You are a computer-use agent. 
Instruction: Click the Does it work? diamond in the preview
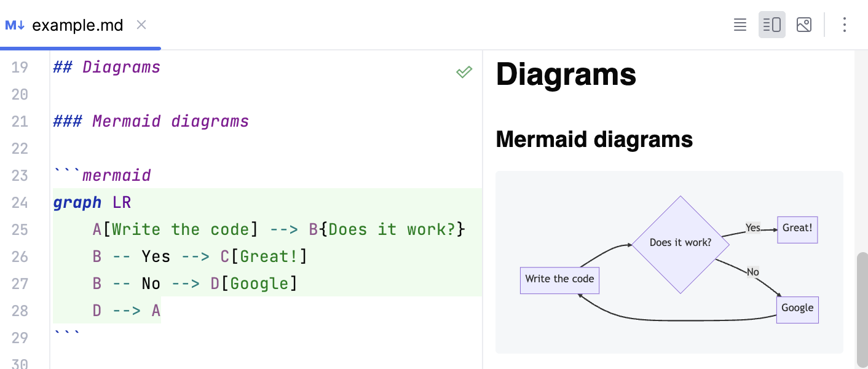pyautogui.click(x=681, y=242)
